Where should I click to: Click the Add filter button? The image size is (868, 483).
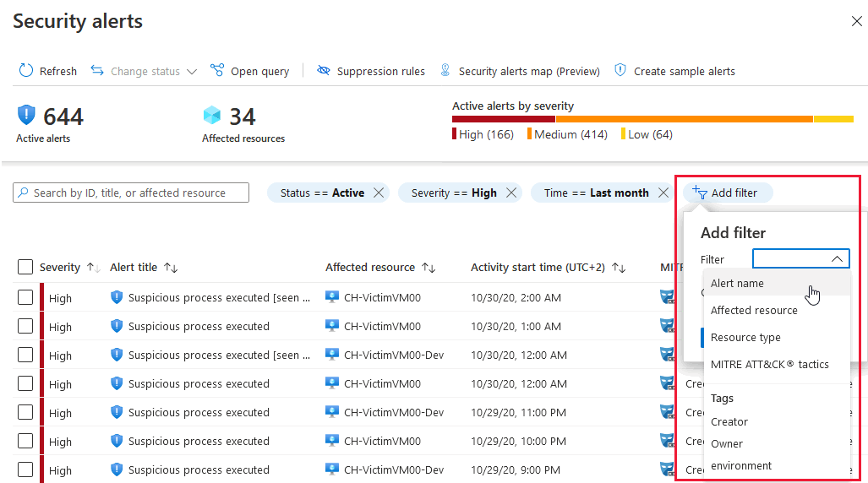click(x=728, y=193)
